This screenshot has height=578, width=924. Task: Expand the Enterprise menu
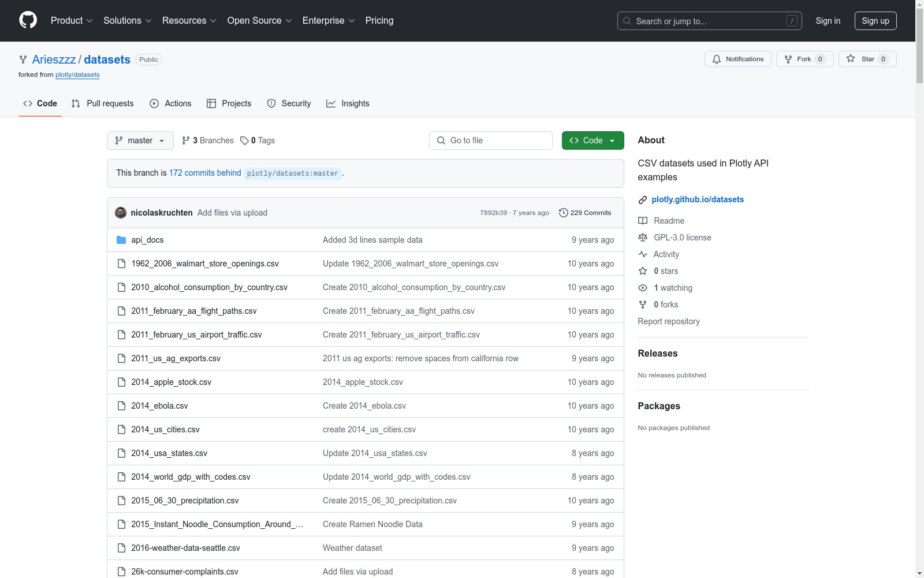pyautogui.click(x=329, y=20)
